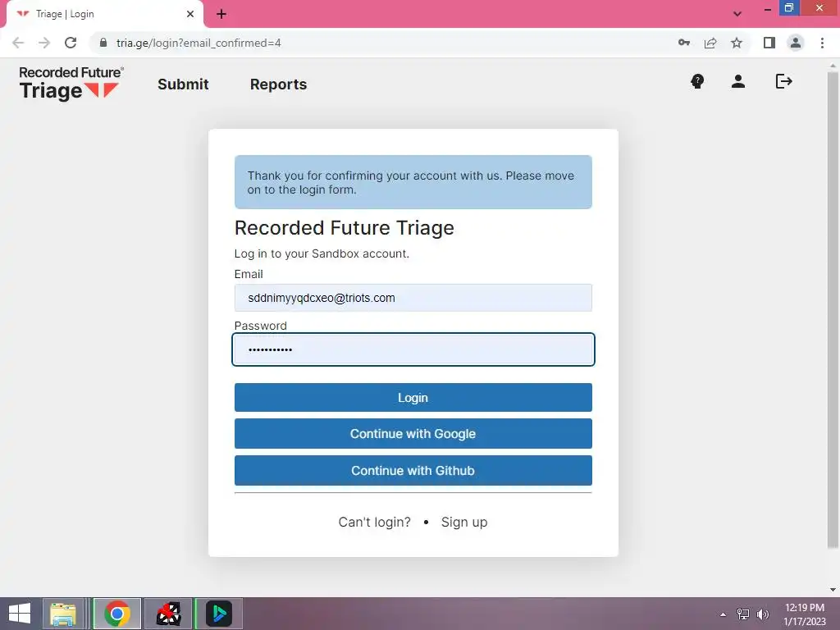Click the page vertical scrollbar
The width and height of the screenshot is (840, 630).
tap(833, 310)
